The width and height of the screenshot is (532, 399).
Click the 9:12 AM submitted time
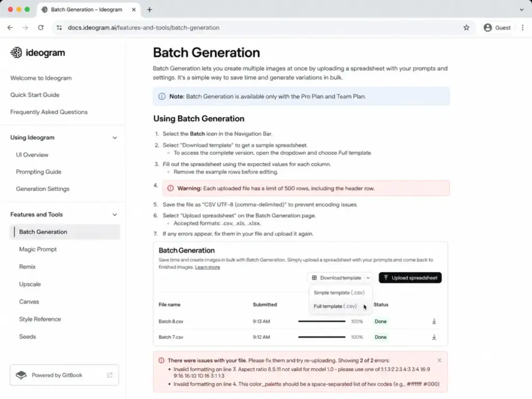point(261,337)
